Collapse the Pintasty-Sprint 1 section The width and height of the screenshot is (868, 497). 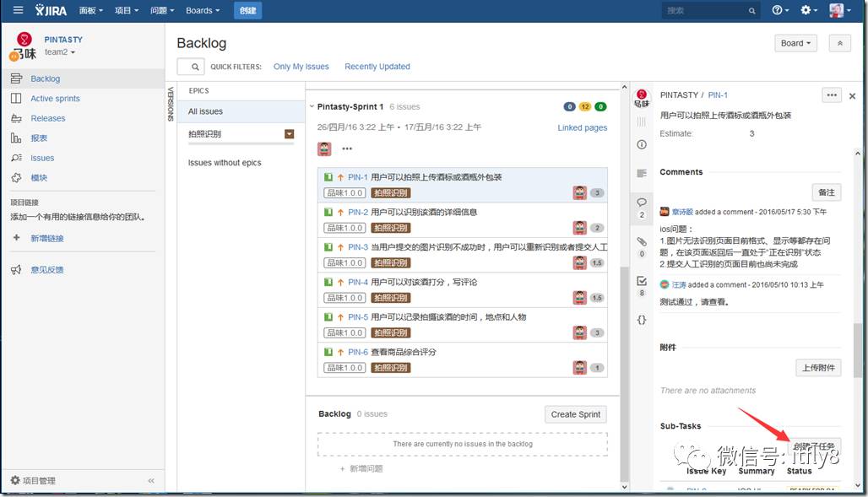pyautogui.click(x=312, y=106)
